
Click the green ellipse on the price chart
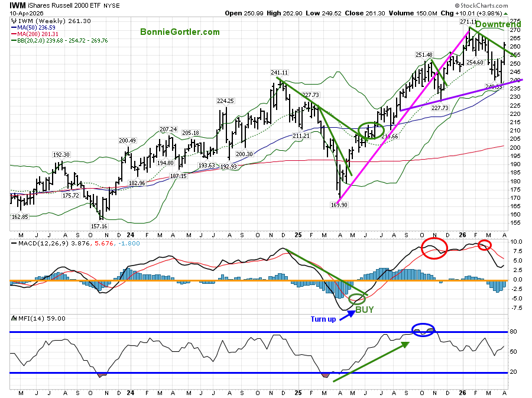coord(372,130)
